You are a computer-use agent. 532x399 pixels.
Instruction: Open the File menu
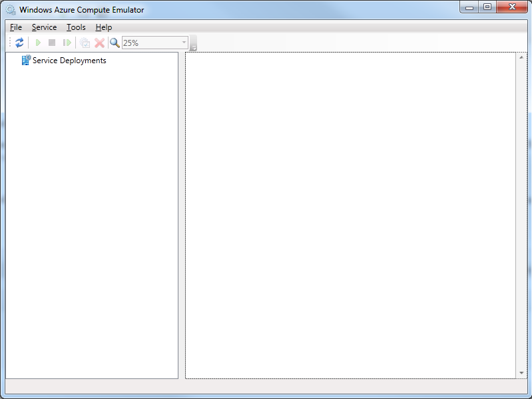pos(16,27)
